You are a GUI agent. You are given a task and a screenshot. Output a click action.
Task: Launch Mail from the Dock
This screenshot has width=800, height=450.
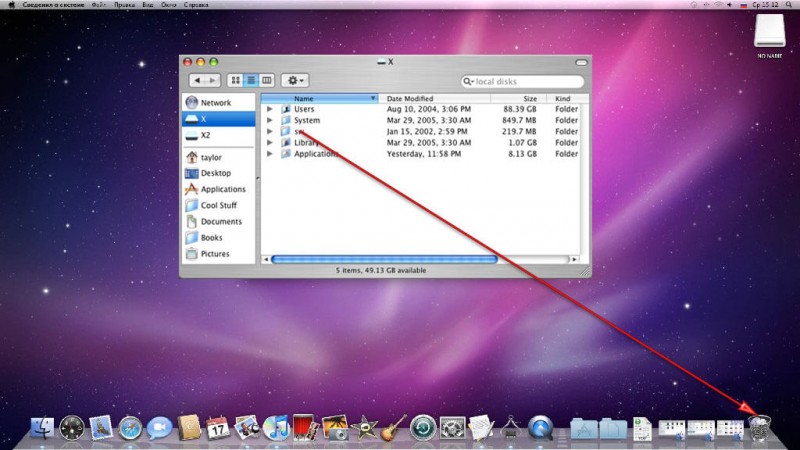pos(101,428)
